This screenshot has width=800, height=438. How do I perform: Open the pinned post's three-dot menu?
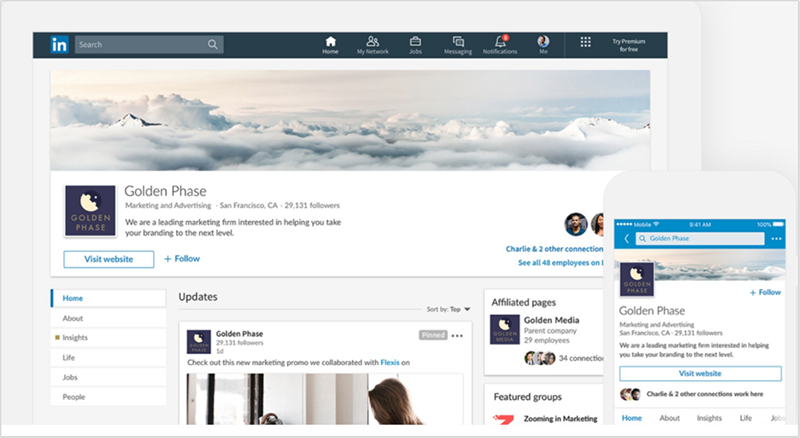(457, 335)
